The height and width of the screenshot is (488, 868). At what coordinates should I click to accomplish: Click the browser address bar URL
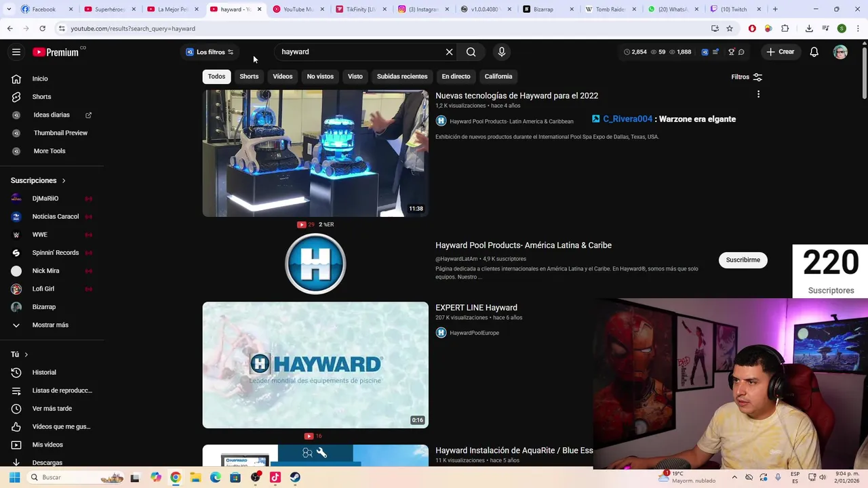[133, 28]
